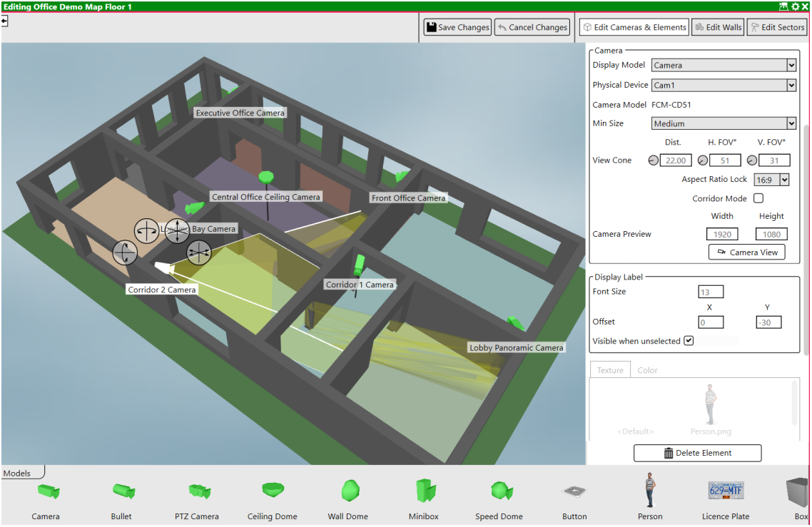Select the Person model in Models bar
The height and width of the screenshot is (527, 812).
[650, 490]
